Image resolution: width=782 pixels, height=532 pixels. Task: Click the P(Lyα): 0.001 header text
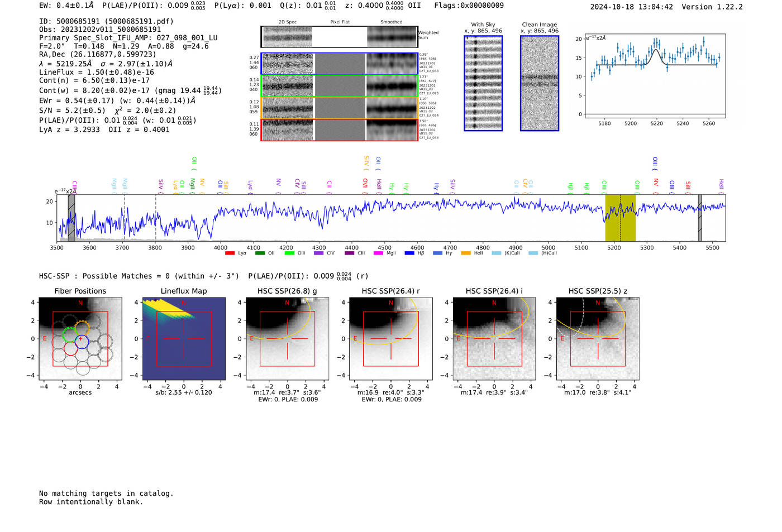pyautogui.click(x=243, y=6)
